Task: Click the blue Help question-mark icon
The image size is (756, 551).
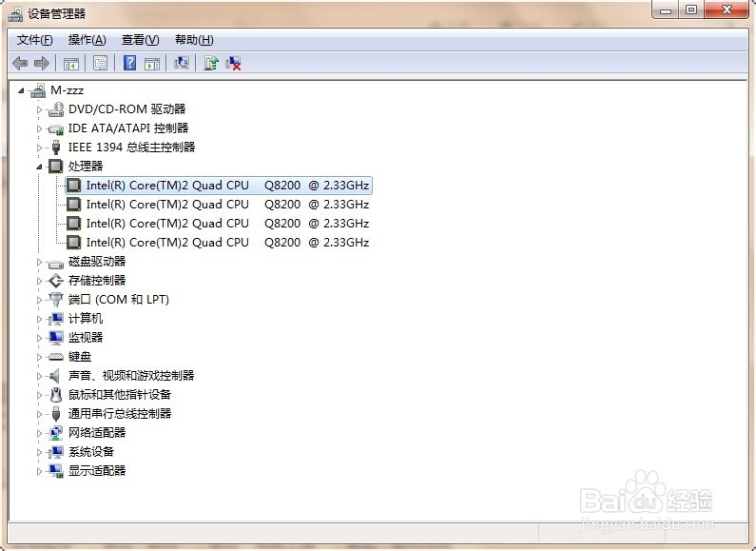Action: click(129, 63)
